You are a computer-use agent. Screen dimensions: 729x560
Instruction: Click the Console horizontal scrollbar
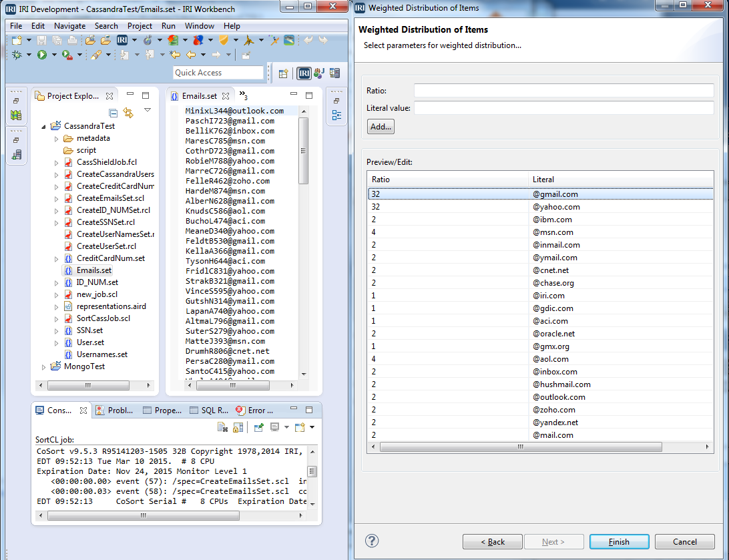[x=143, y=515]
